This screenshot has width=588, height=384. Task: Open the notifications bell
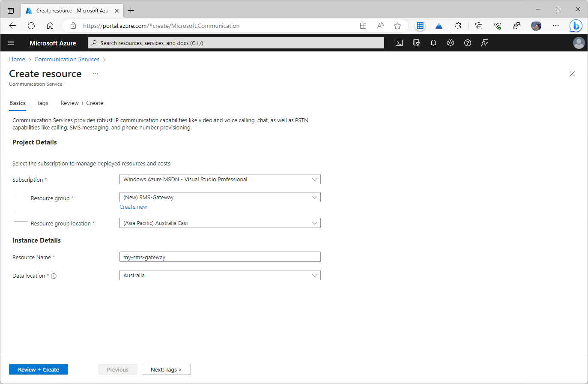(433, 43)
